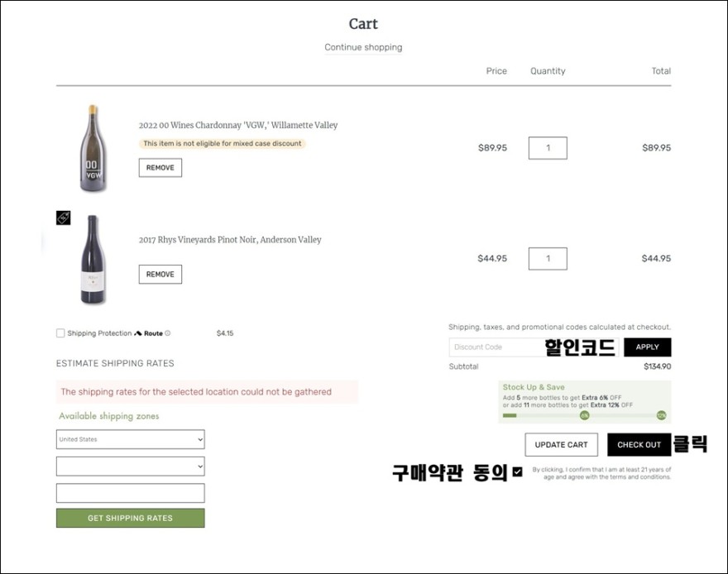The image size is (728, 574).
Task: Click the Get Shipping Rates button
Action: (x=131, y=518)
